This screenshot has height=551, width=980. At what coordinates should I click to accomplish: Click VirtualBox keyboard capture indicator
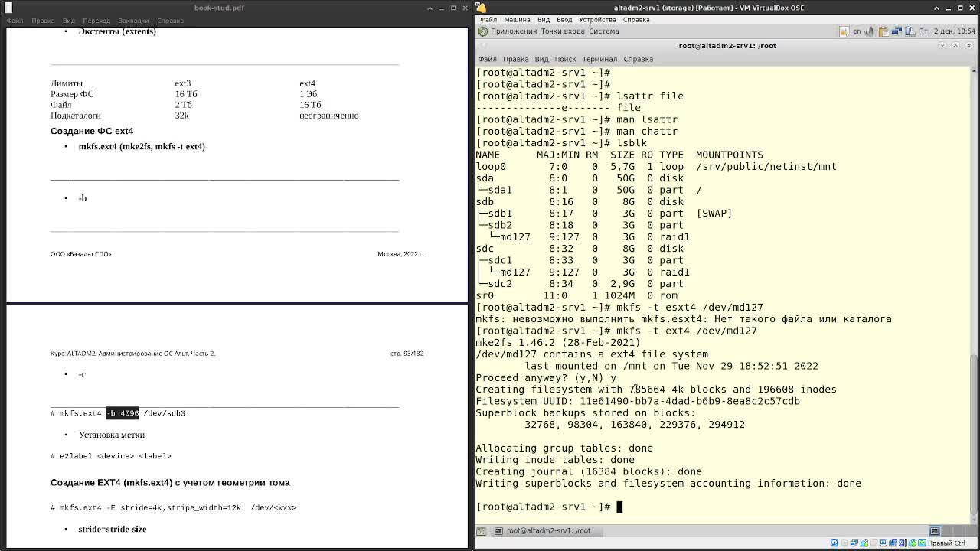922,543
